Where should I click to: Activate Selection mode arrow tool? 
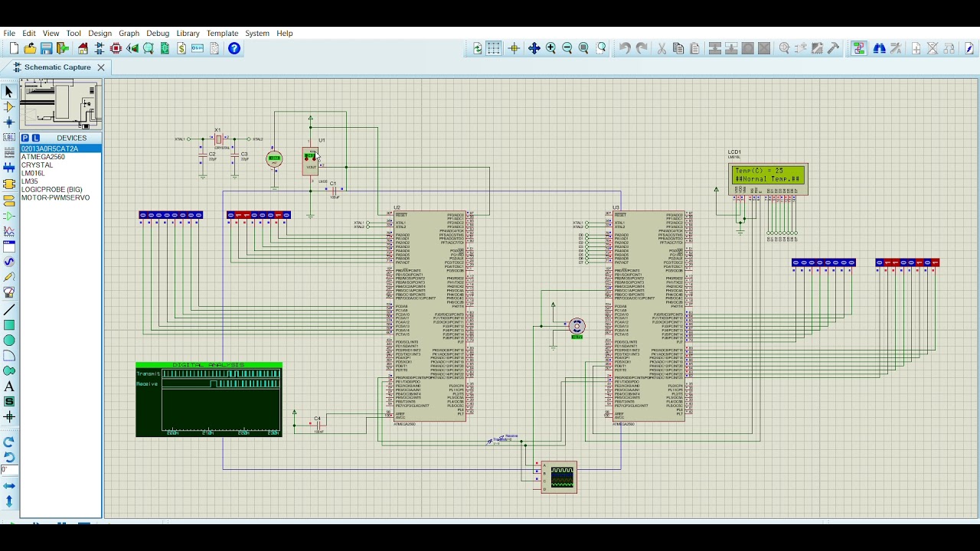[9, 92]
